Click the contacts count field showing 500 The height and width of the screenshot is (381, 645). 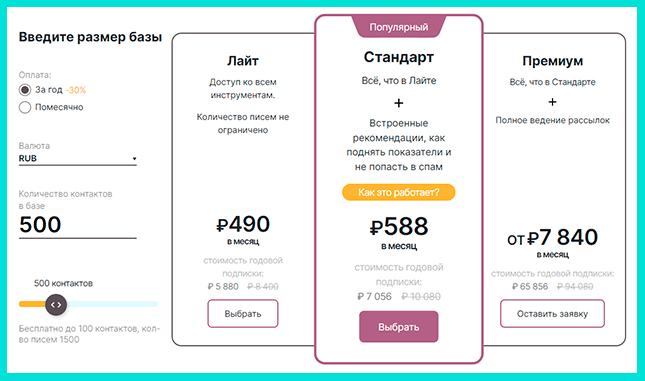(x=77, y=225)
